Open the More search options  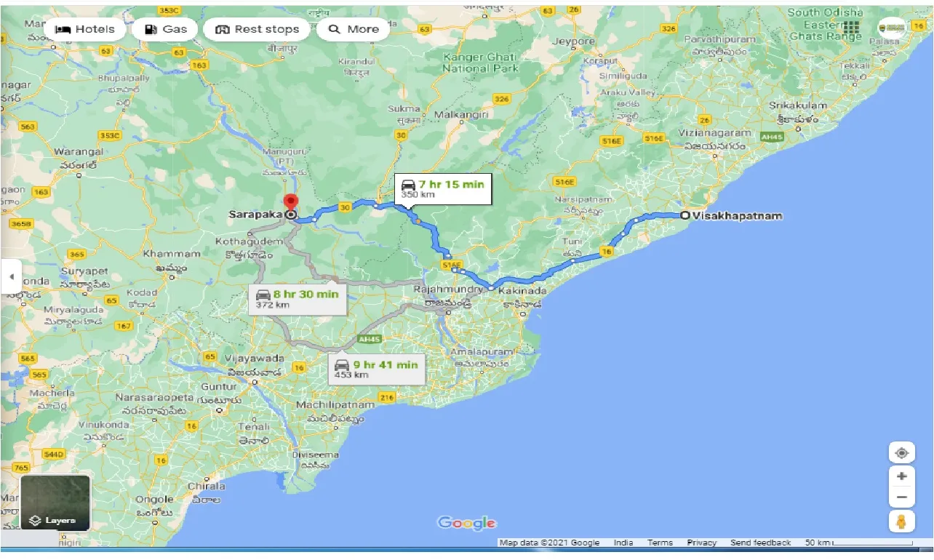354,29
